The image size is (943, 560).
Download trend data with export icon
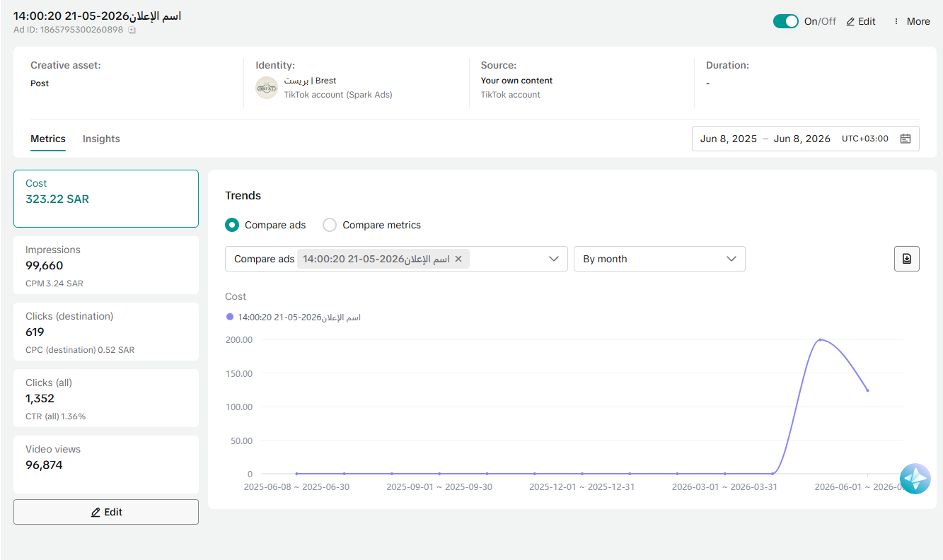pyautogui.click(x=907, y=259)
